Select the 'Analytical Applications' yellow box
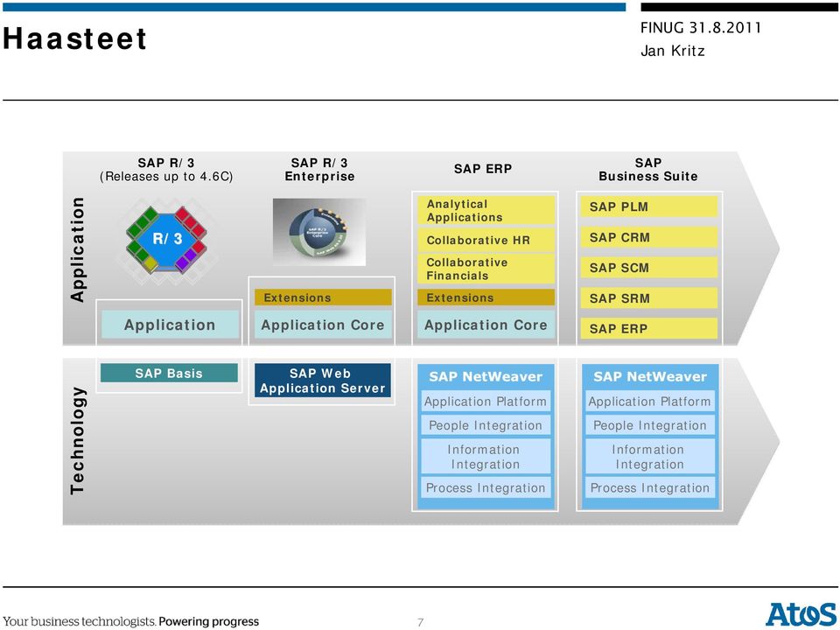 coord(486,211)
